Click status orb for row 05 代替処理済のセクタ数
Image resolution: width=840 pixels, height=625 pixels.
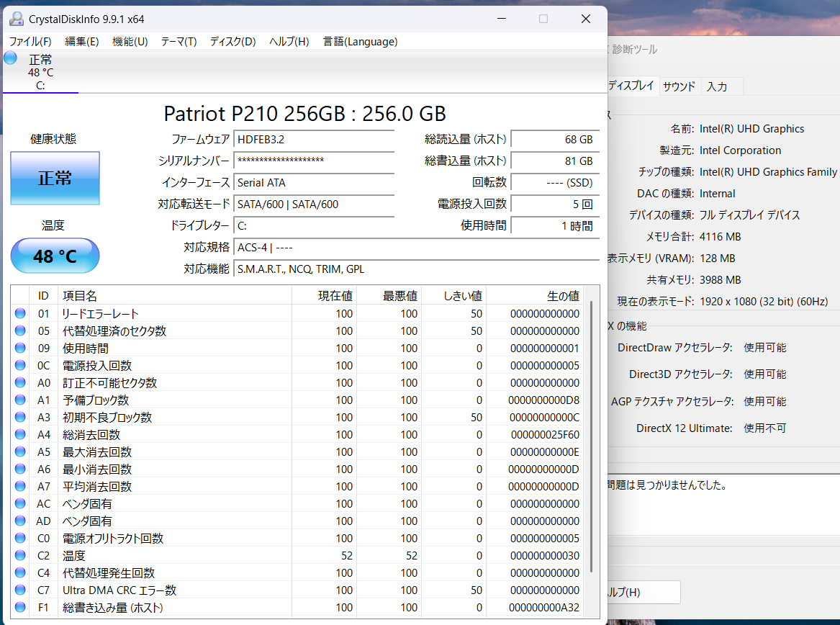point(20,331)
